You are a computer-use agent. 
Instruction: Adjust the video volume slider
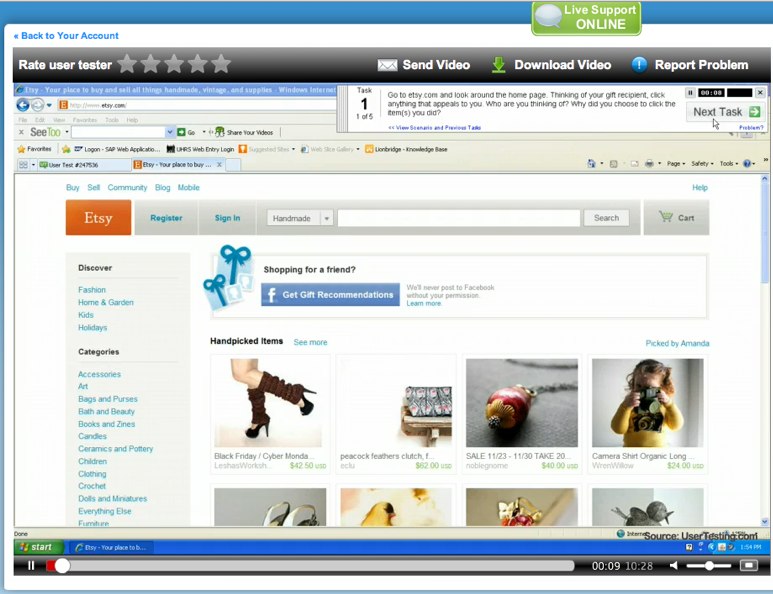(x=708, y=565)
